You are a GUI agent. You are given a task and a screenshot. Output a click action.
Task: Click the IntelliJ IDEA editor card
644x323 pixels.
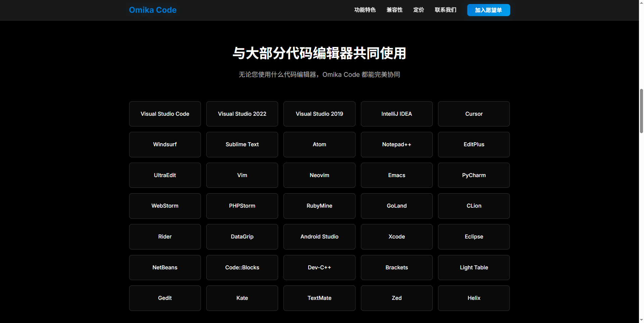click(396, 114)
